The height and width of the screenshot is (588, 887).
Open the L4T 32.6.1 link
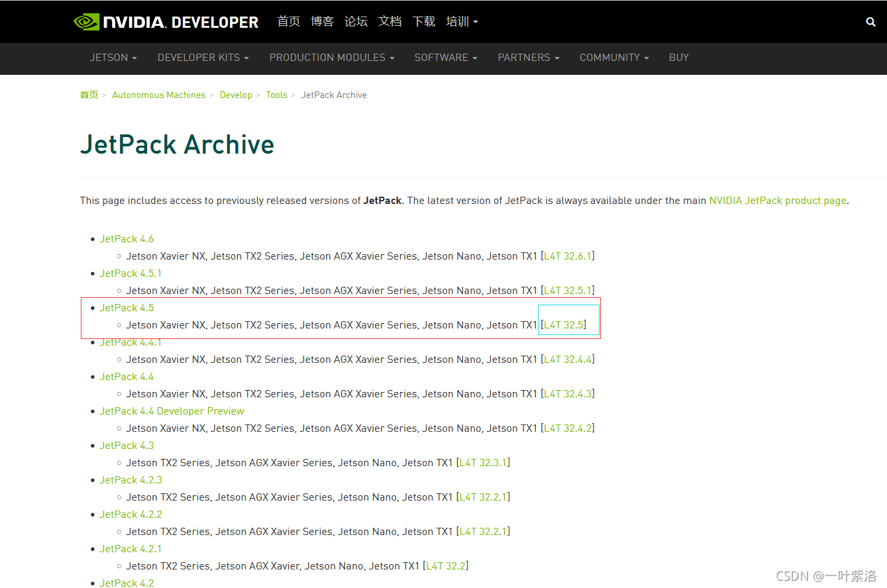568,256
